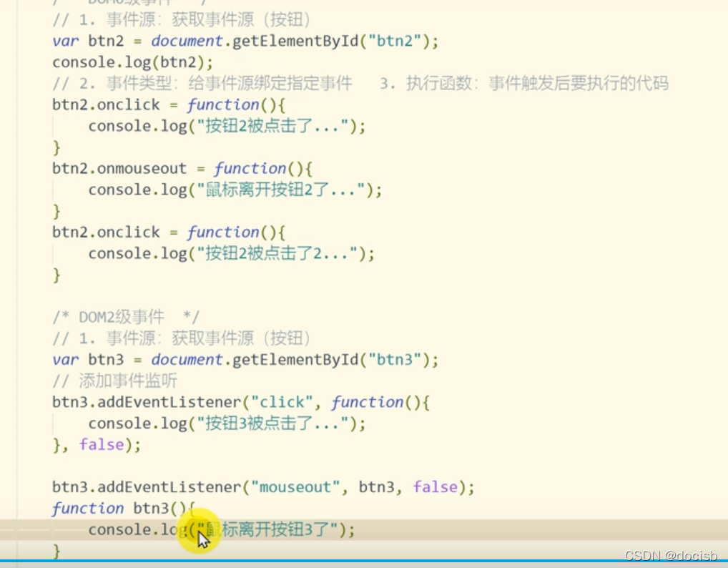Viewport: 728px width, 568px height.
Task: Click the 'console.log(btn2);' line
Action: pyautogui.click(x=133, y=62)
